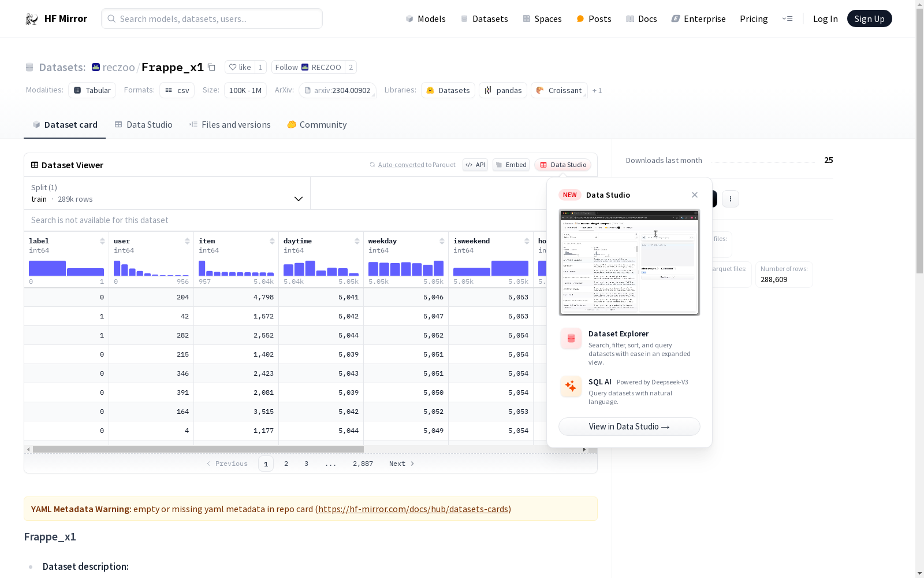This screenshot has width=924, height=578.
Task: Go to page 2 of the table
Action: coord(286,464)
